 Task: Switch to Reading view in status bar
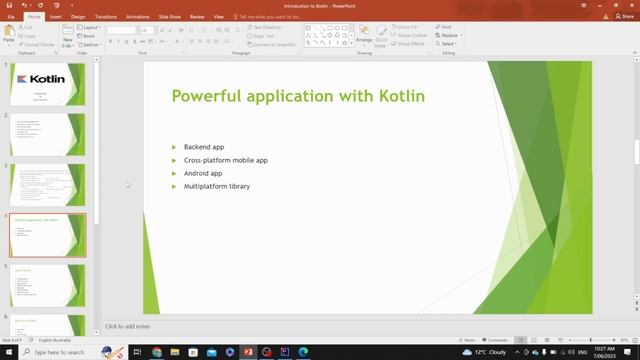point(547,340)
